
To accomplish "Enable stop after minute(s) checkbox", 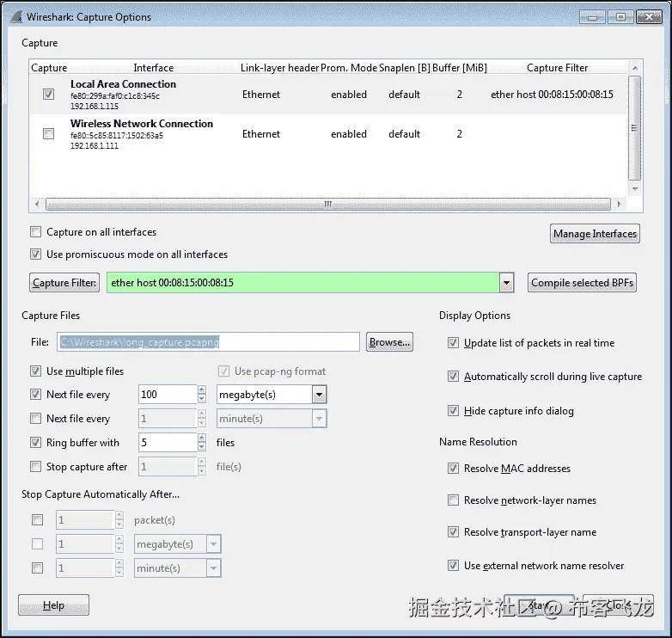I will (37, 568).
